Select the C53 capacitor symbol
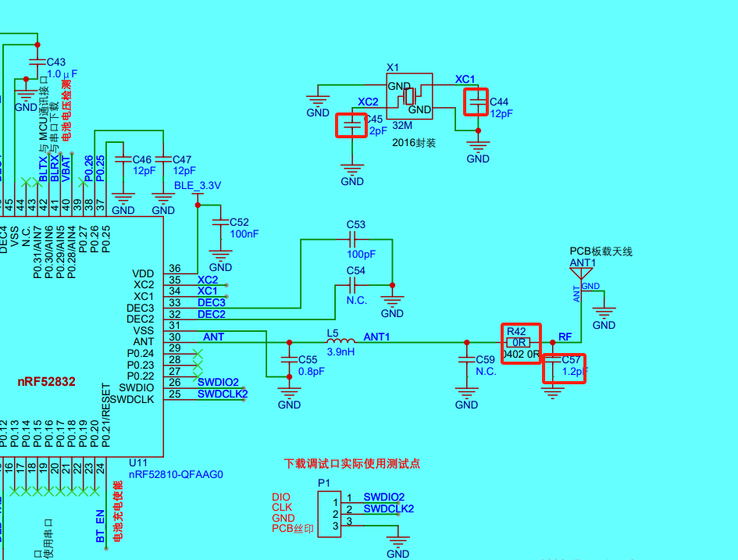This screenshot has height=560, width=738. (352, 240)
